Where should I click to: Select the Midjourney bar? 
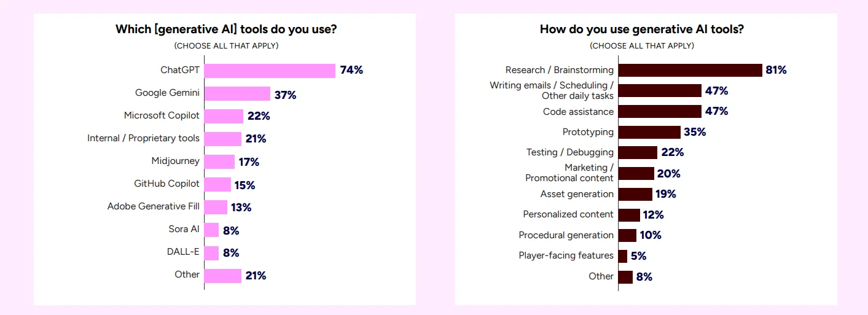coord(219,161)
